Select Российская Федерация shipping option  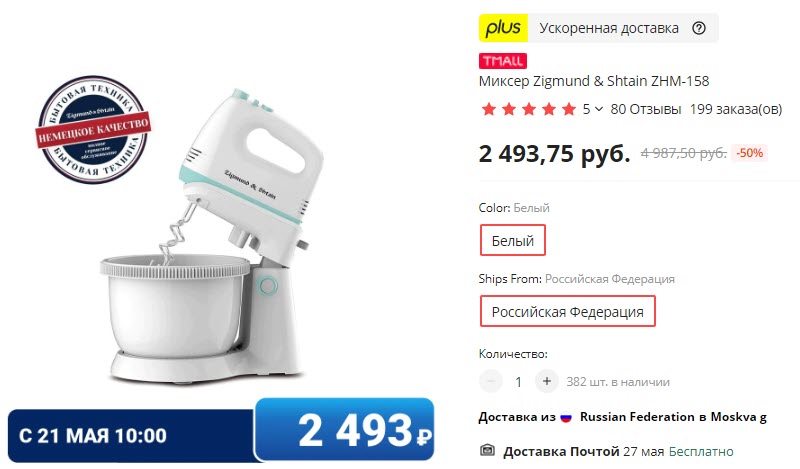click(567, 311)
